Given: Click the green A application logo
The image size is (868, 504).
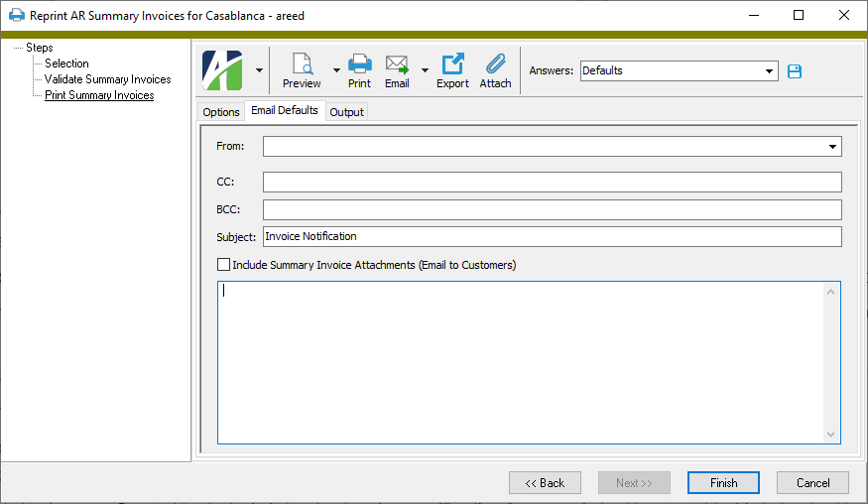Looking at the screenshot, I should [x=222, y=70].
